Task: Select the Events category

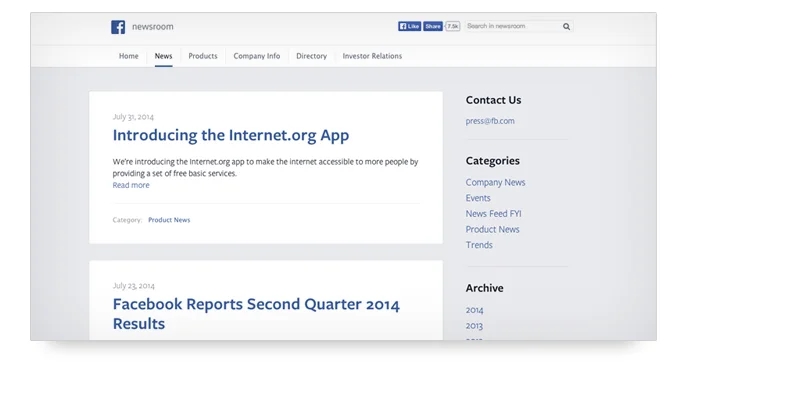Action: (x=478, y=198)
